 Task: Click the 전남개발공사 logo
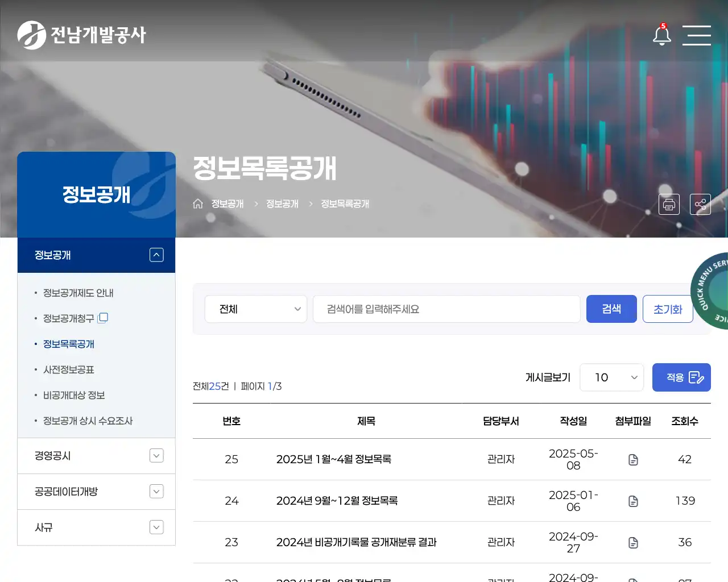[x=82, y=35]
